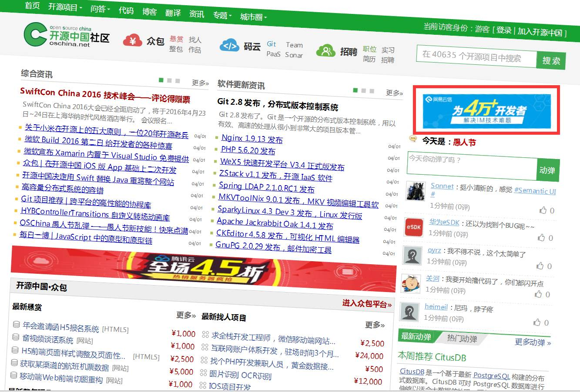580x392 pixels.
Task: Click the 登录 link
Action: (504, 30)
